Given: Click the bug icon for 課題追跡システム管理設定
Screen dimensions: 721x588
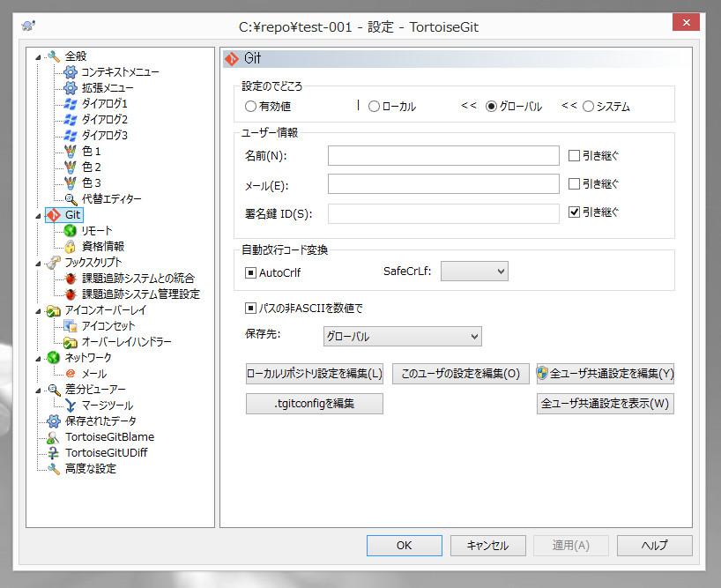Looking at the screenshot, I should pyautogui.click(x=70, y=294).
